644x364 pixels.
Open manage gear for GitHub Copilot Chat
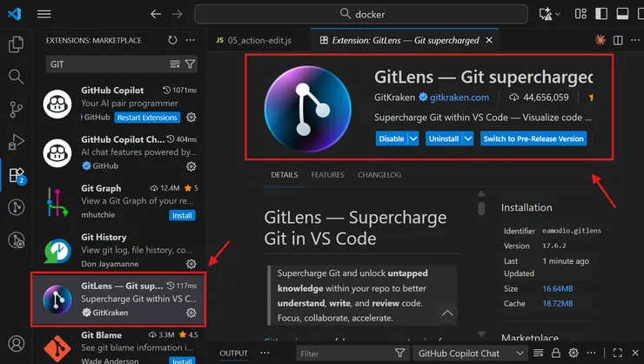(191, 166)
